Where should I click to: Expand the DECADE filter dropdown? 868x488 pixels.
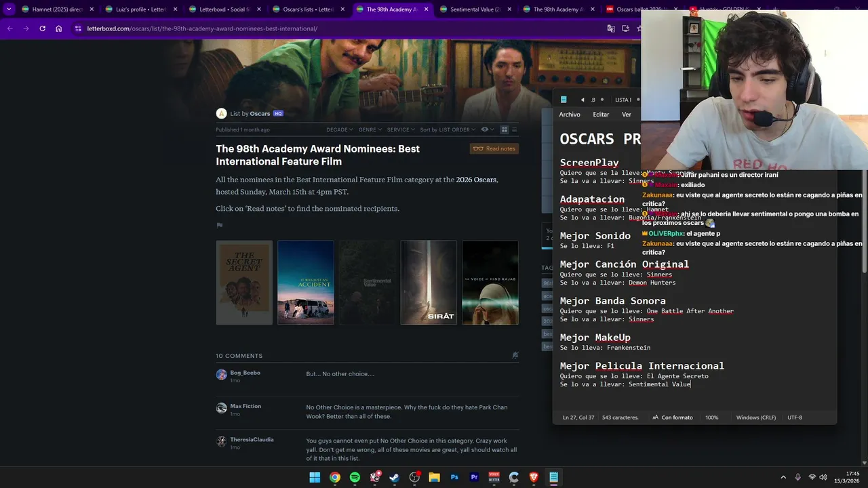coord(340,129)
